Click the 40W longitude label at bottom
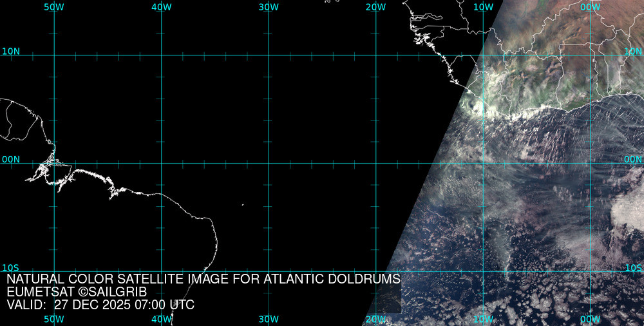This screenshot has height=326, width=644. tap(161, 319)
